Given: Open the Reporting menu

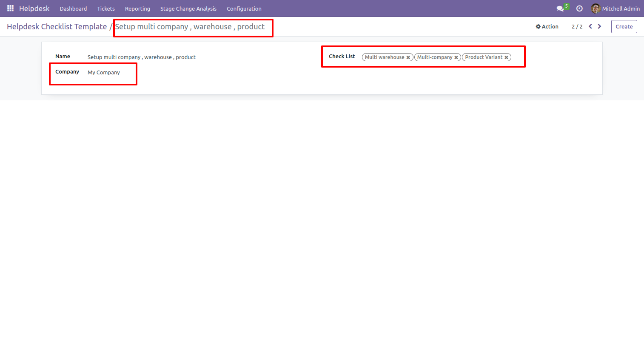Looking at the screenshot, I should (x=137, y=8).
